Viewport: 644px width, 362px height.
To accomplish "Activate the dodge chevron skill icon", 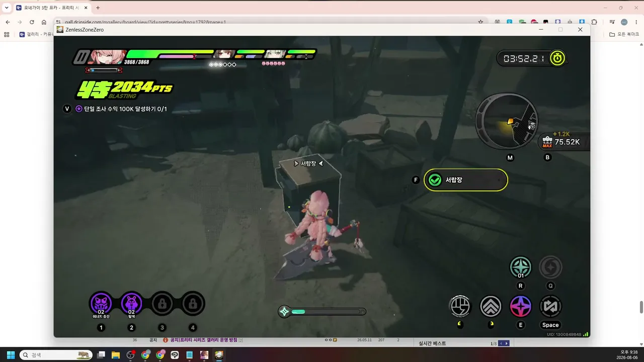I will [x=491, y=306].
